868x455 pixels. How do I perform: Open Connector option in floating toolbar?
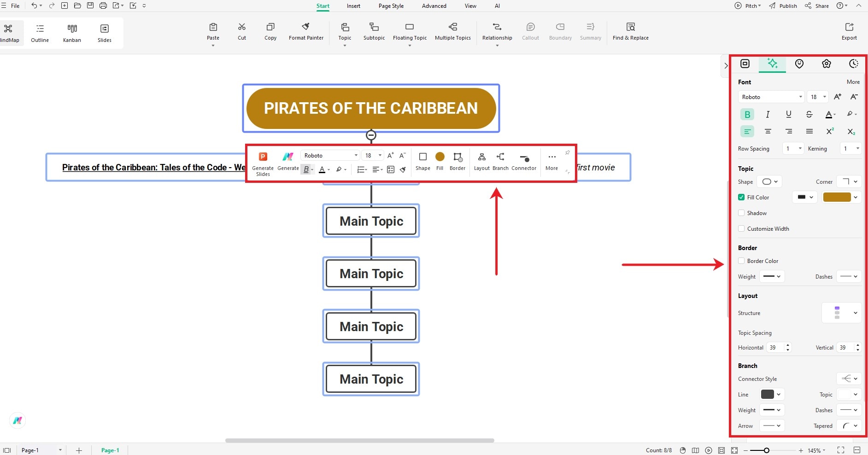point(524,161)
